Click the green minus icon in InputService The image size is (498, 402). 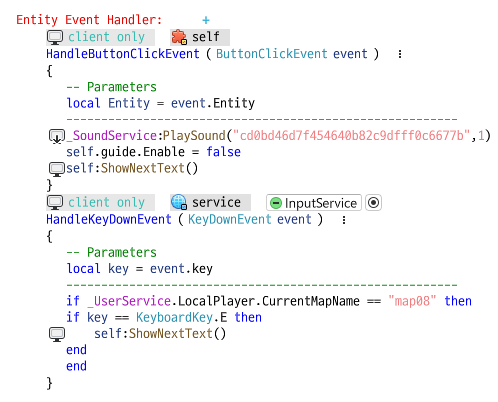coord(276,203)
